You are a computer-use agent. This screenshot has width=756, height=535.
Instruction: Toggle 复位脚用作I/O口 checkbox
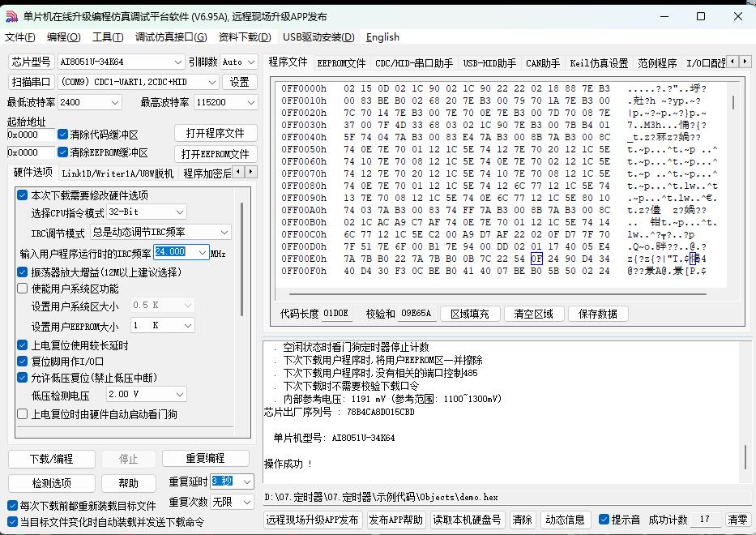[22, 361]
